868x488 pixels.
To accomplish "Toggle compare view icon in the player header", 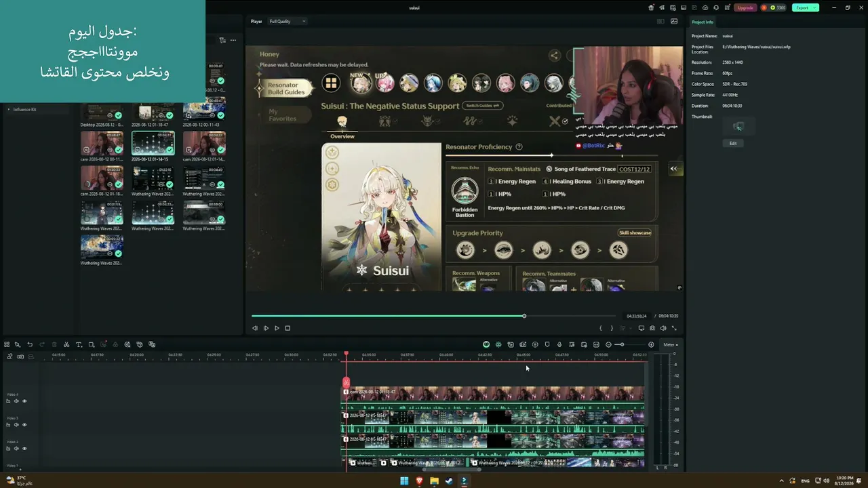I will tap(660, 21).
